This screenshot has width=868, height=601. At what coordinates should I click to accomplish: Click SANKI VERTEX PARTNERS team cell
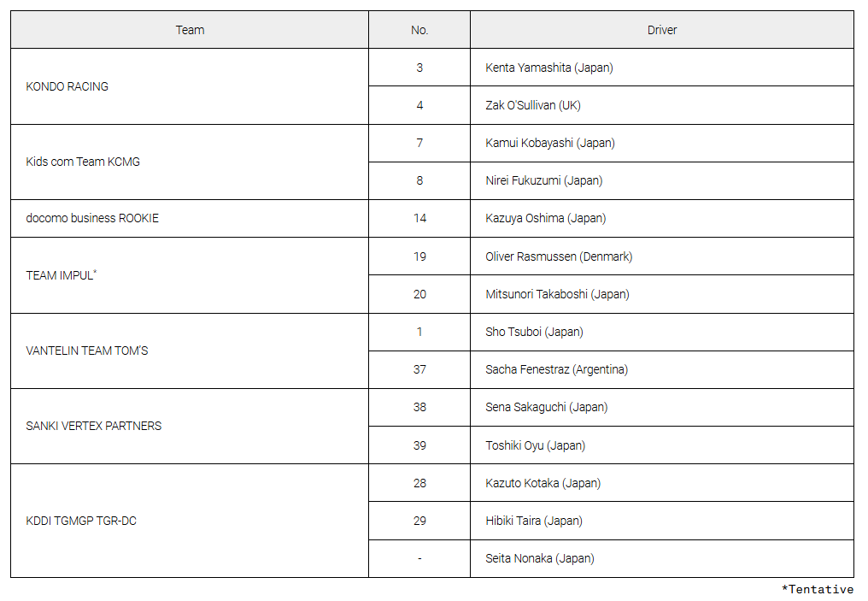coord(190,426)
